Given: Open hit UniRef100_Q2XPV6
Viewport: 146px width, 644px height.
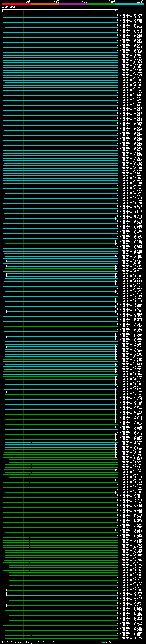Looking at the screenshot, I should point(131,259).
